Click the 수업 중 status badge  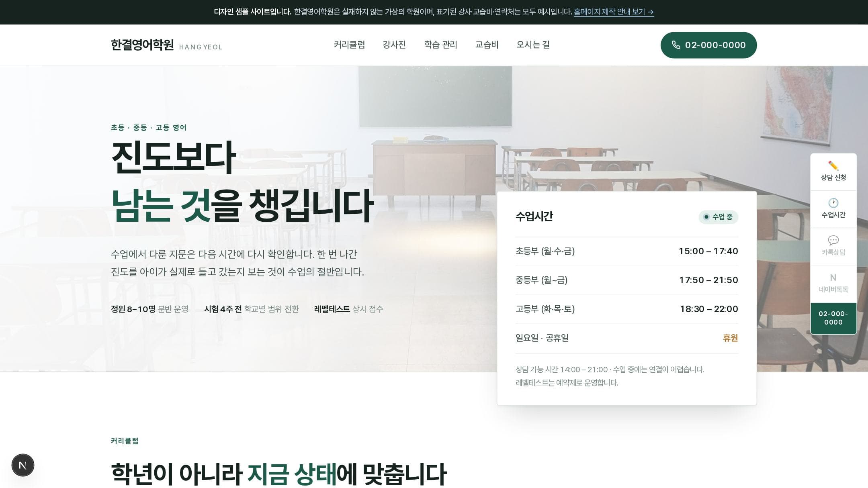click(x=718, y=217)
